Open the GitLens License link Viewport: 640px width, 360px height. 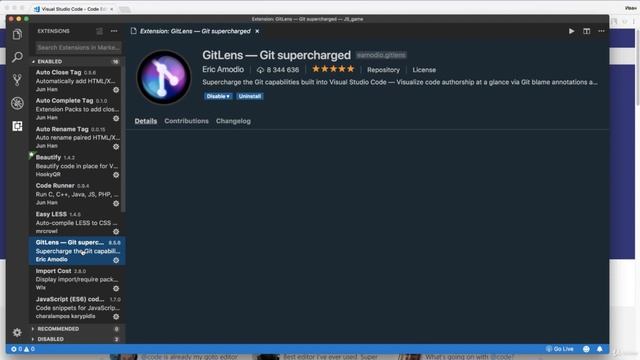tap(424, 70)
